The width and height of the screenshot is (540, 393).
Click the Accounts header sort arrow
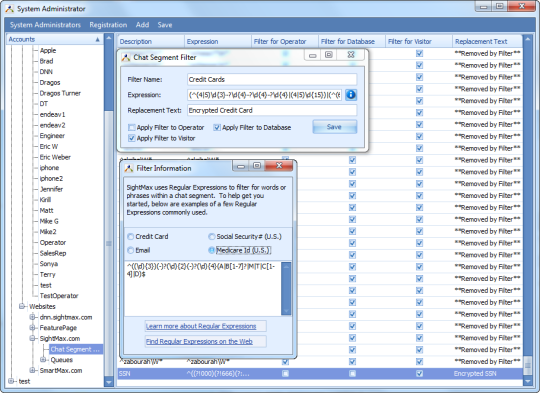click(97, 40)
